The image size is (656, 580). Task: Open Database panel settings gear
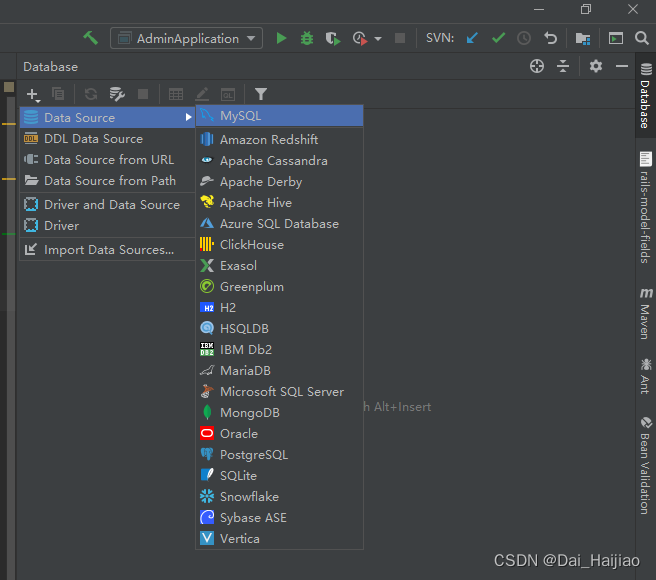click(x=596, y=66)
